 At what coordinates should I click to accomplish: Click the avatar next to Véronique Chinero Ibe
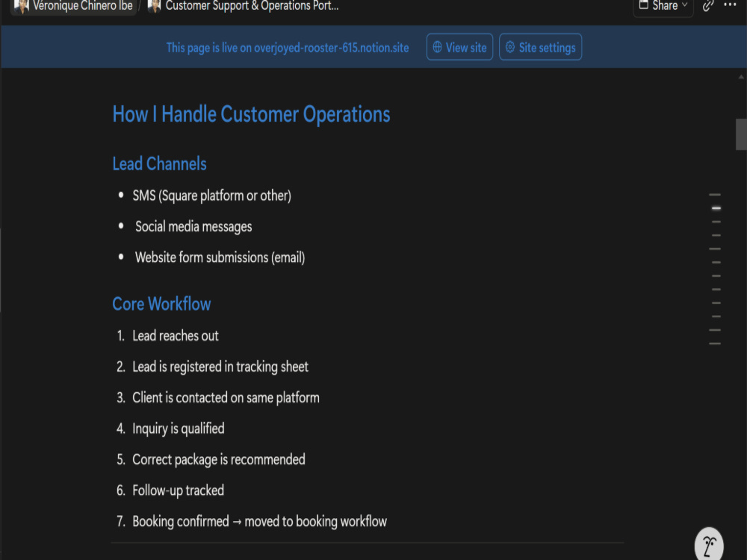[22, 6]
